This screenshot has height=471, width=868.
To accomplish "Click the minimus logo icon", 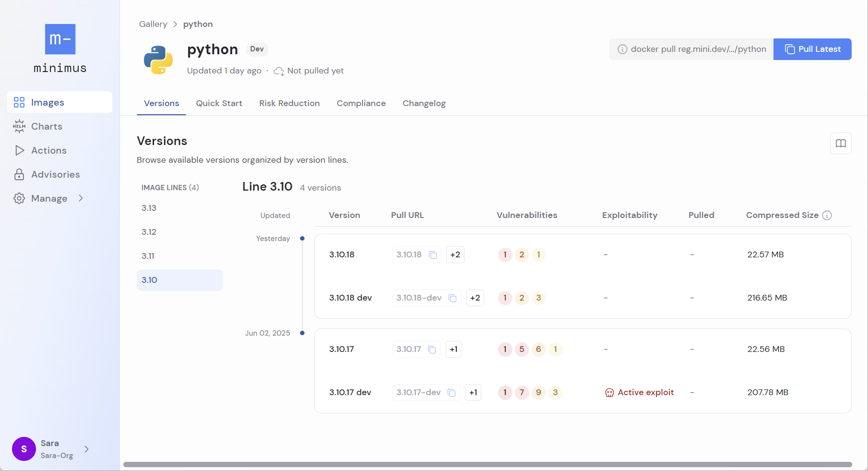I will coord(60,39).
